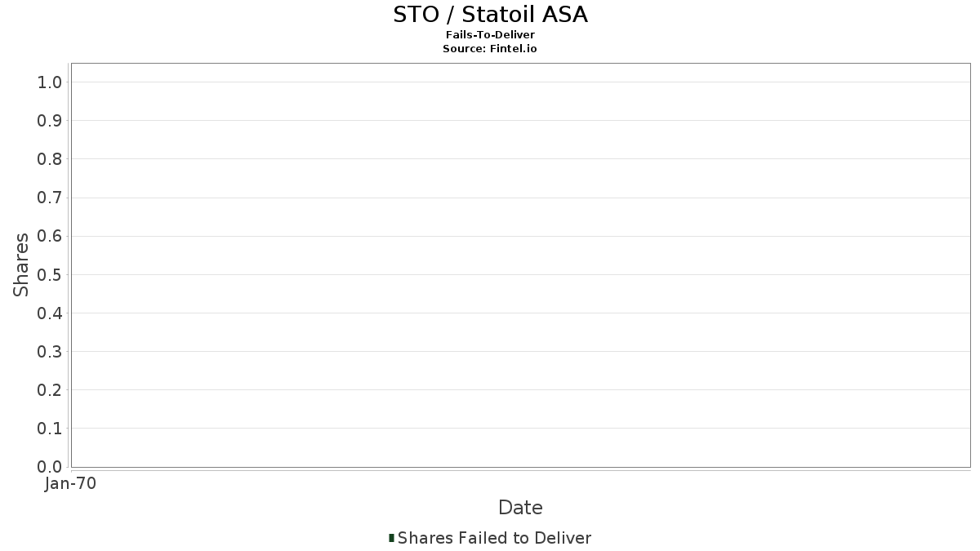Image resolution: width=980 pixels, height=551 pixels.
Task: Click the 0.2 y-axis label
Action: click(x=50, y=390)
